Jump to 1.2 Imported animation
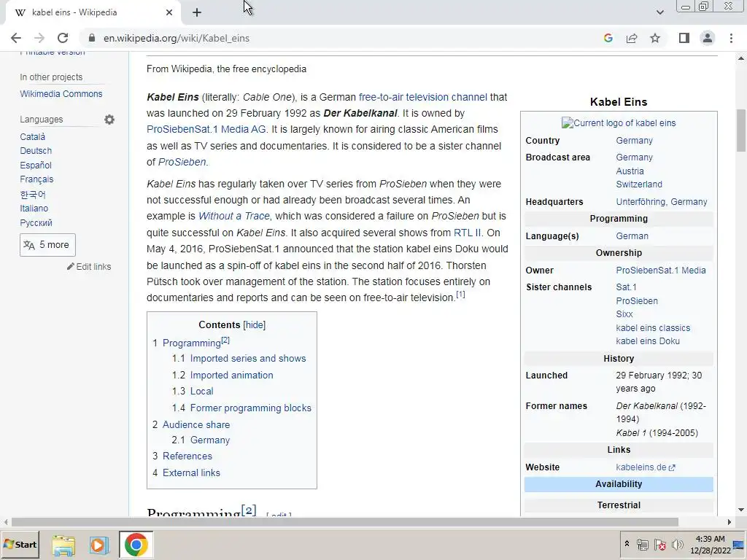The height and width of the screenshot is (560, 747). (231, 376)
